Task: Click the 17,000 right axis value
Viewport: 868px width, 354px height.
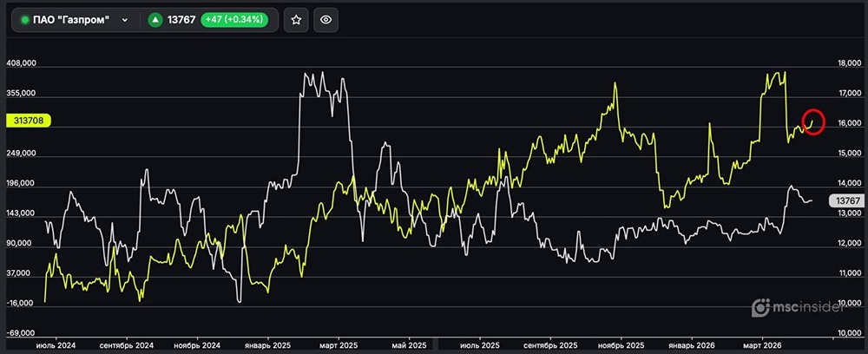Action: click(x=849, y=94)
